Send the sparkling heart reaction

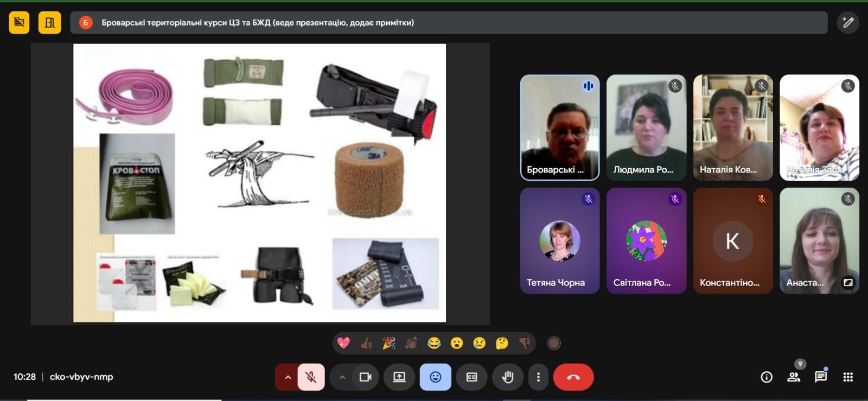pos(343,343)
